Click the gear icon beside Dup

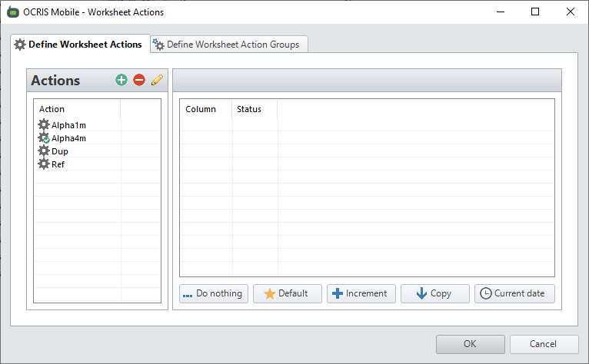click(44, 151)
